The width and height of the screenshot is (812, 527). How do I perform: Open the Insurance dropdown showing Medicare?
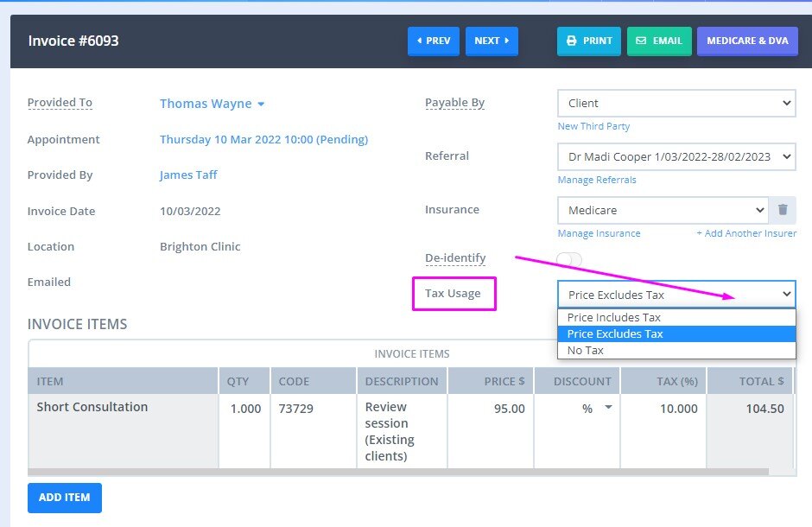pyautogui.click(x=662, y=210)
